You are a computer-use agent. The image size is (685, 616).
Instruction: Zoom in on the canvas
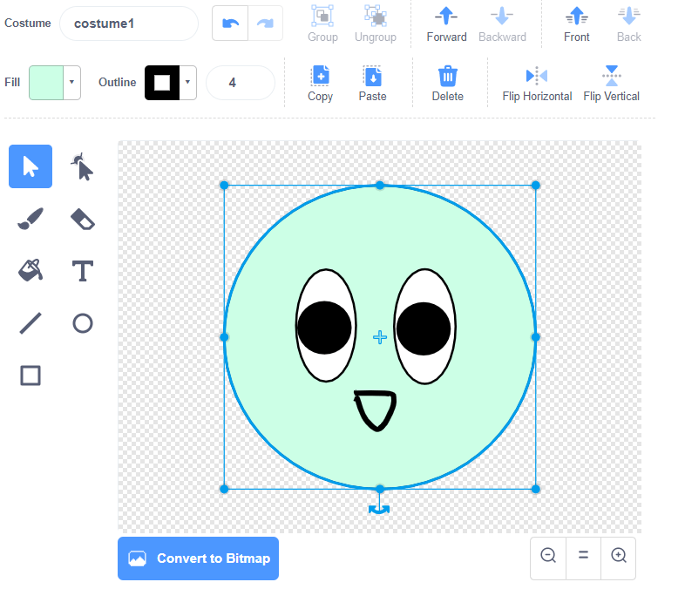pos(618,555)
